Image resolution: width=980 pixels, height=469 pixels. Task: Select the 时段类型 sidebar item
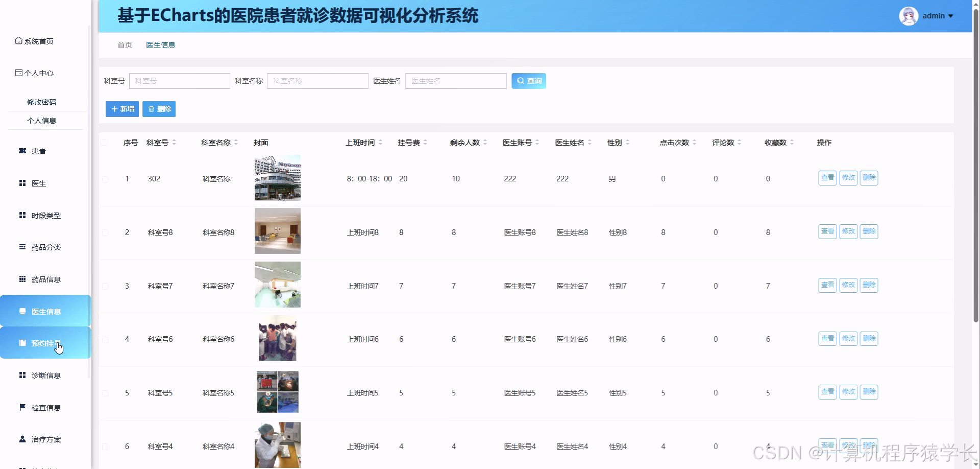tap(44, 215)
